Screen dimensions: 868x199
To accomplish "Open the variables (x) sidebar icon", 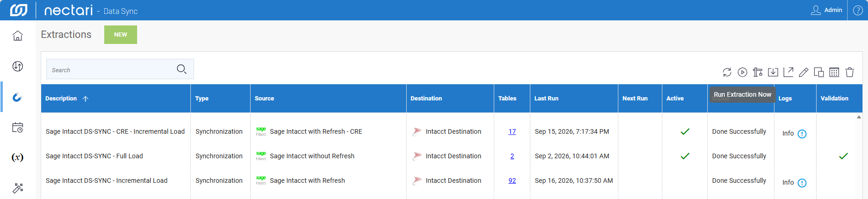I will click(18, 157).
